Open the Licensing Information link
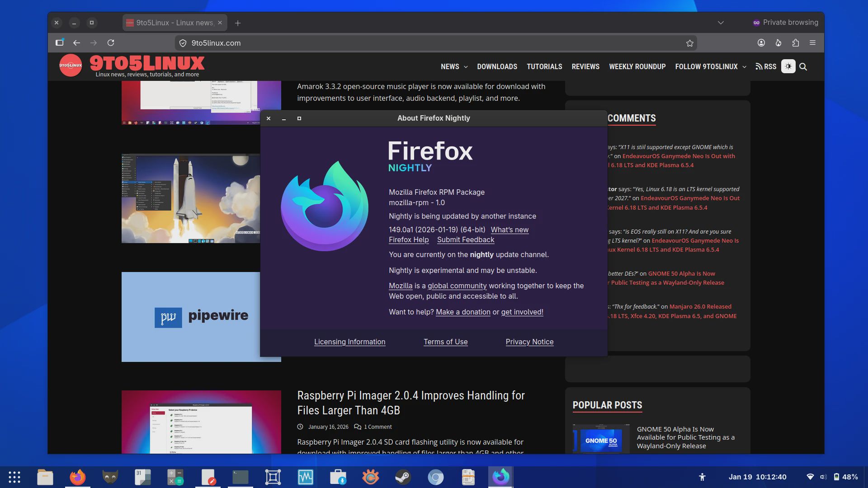 (349, 342)
